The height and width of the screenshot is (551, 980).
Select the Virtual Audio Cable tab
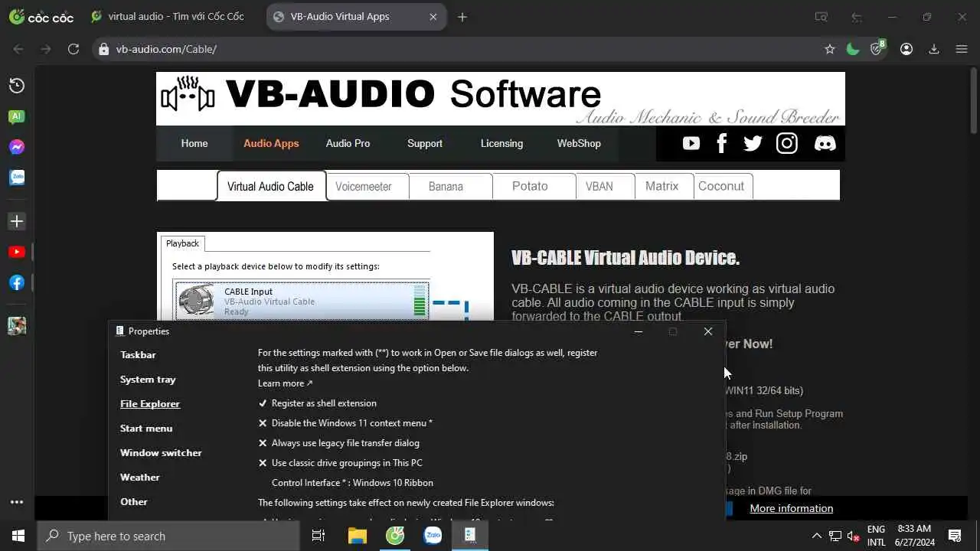pos(270,186)
